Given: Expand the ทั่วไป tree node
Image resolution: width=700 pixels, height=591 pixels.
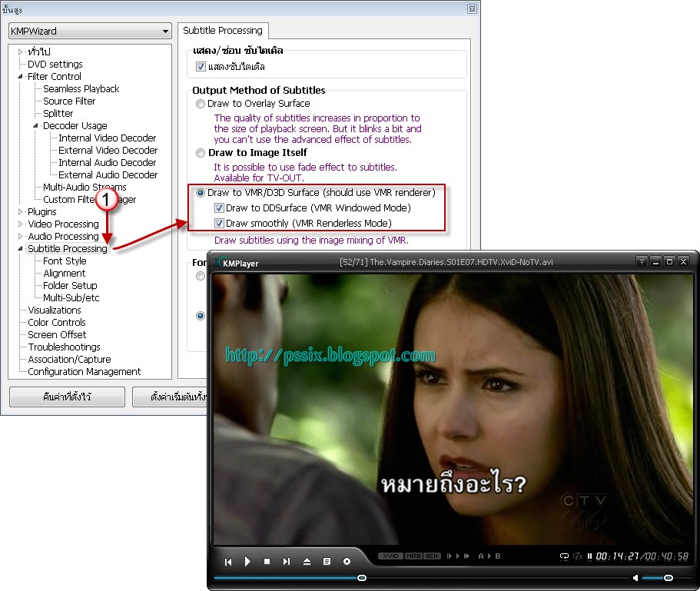Looking at the screenshot, I should pyautogui.click(x=20, y=51).
